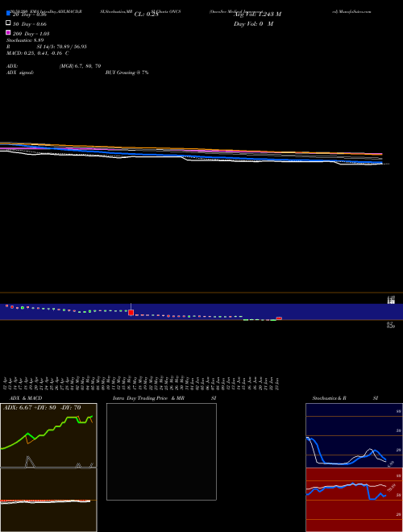Viewport: 403px width, 532px height.
Task: Click the last red candle at strip's right end
Action: coord(279,318)
